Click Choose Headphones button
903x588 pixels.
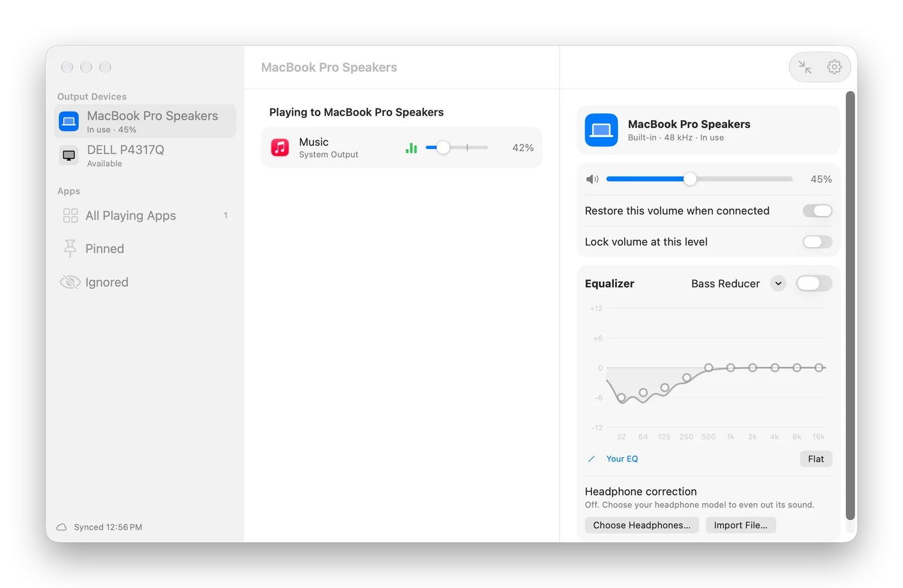[x=642, y=525]
